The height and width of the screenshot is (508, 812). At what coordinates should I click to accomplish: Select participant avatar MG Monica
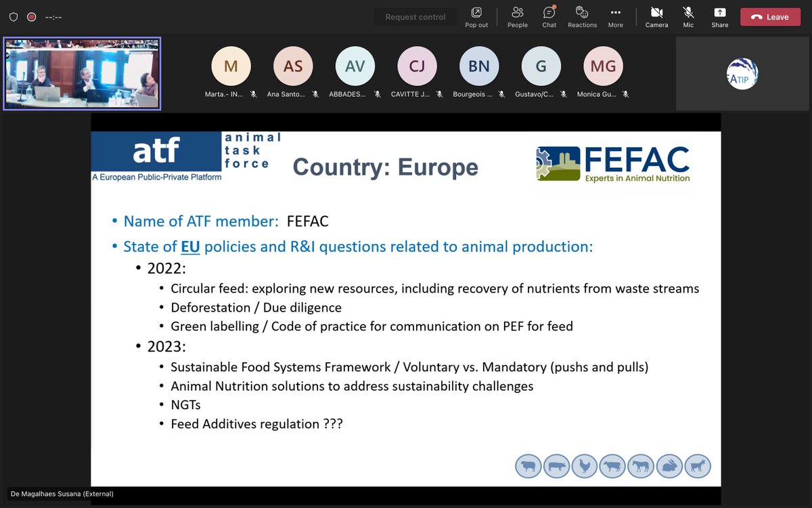point(603,66)
